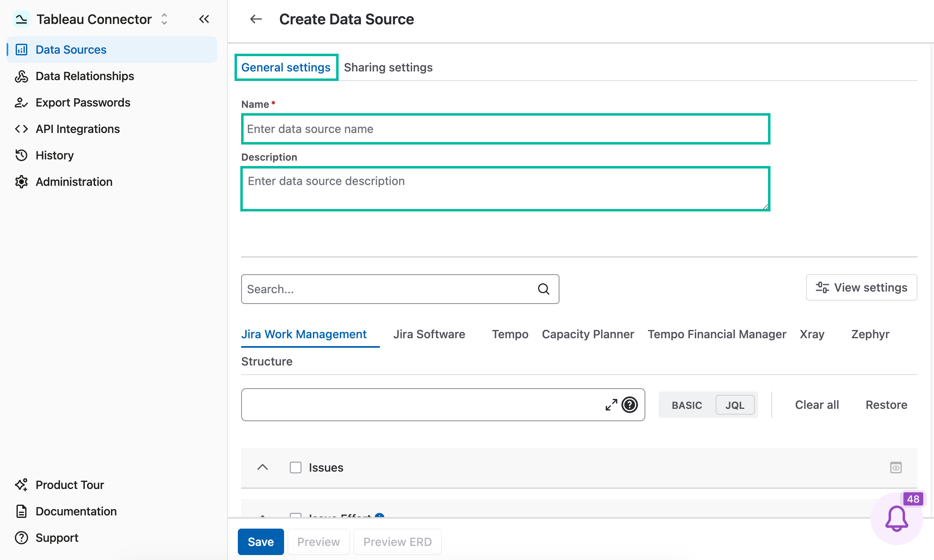
Task: Select the Tempo Financial Manager tab
Action: point(717,334)
